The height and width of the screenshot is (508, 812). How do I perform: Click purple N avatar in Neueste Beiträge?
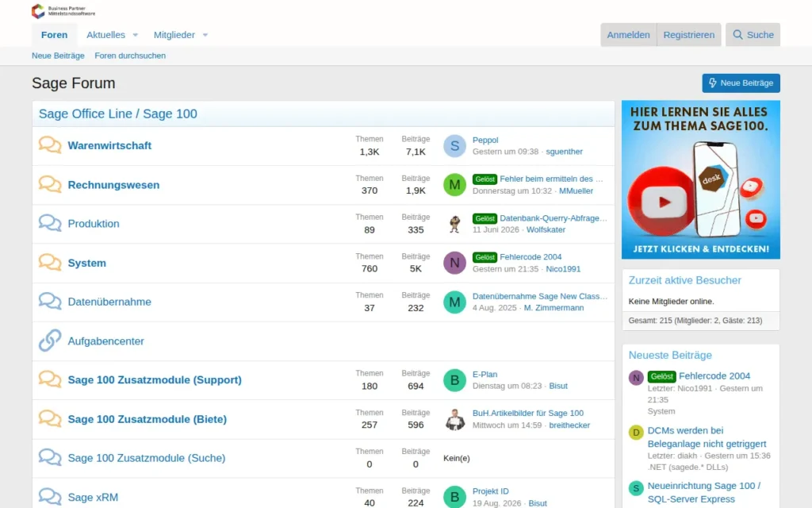pos(636,378)
